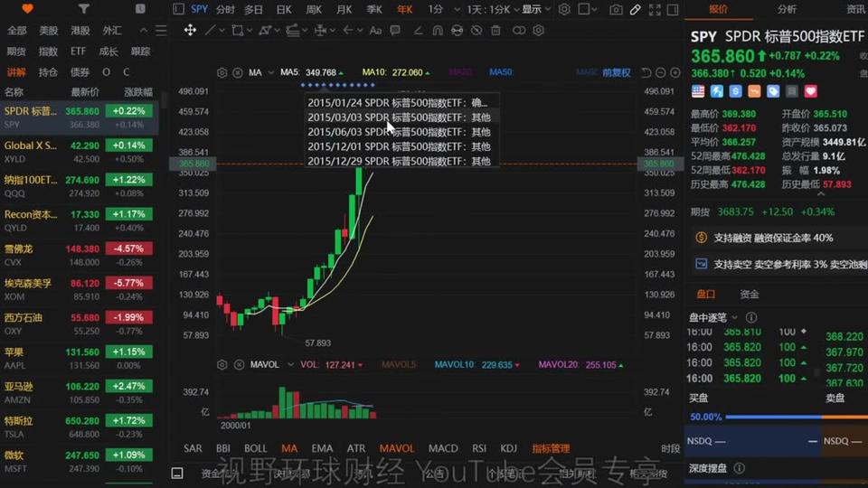The height and width of the screenshot is (488, 868).
Task: Open the 时段 session button
Action: coord(670,448)
